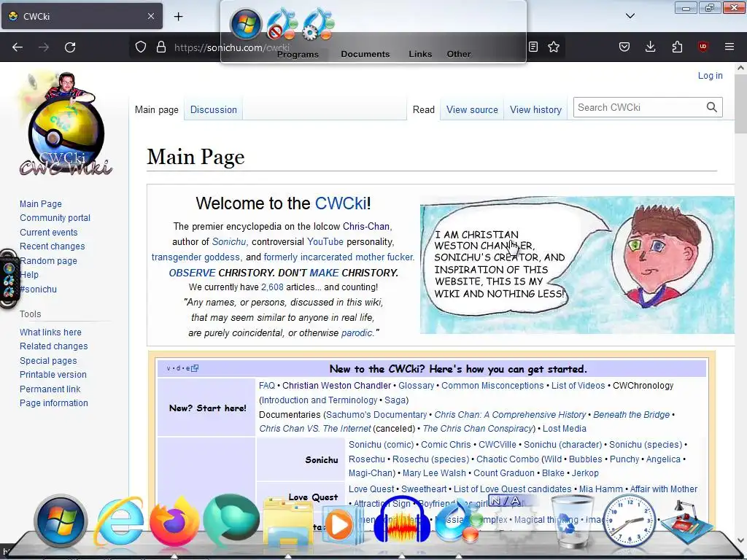Open the View source tab
The height and width of the screenshot is (560, 747).
point(472,109)
